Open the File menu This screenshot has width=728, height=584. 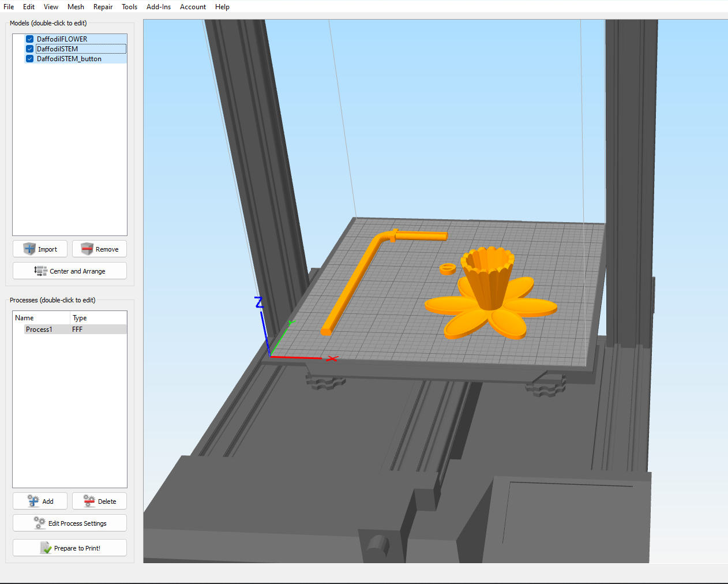pos(8,7)
